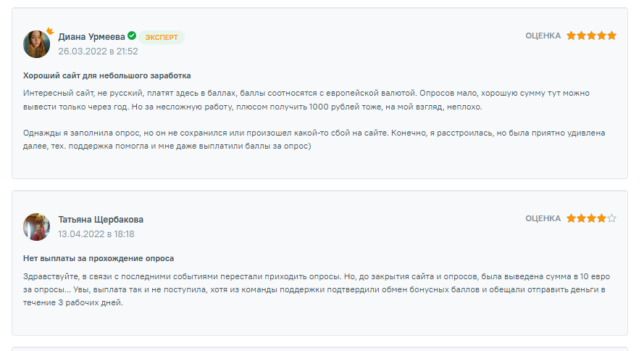Click the ОЦЕНКА label in Татьяна's review
Viewport: 644px width, 351px height.
click(x=543, y=218)
